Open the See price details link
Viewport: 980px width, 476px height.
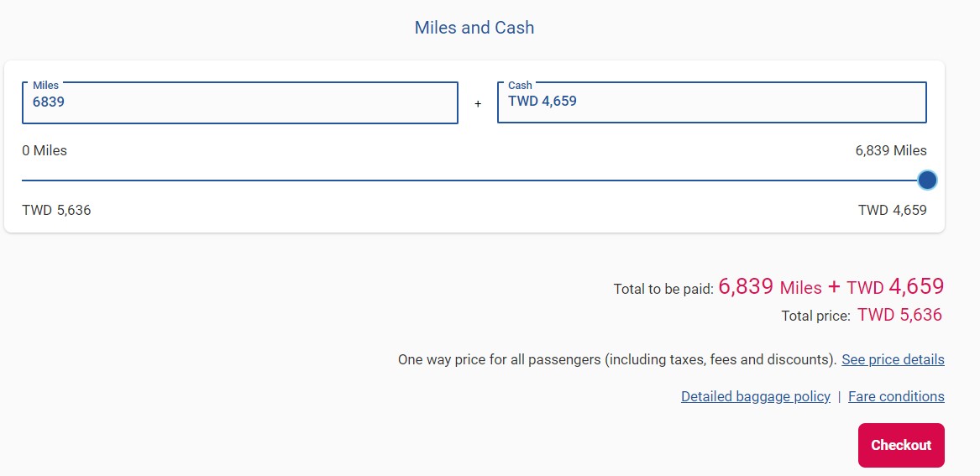tap(894, 360)
